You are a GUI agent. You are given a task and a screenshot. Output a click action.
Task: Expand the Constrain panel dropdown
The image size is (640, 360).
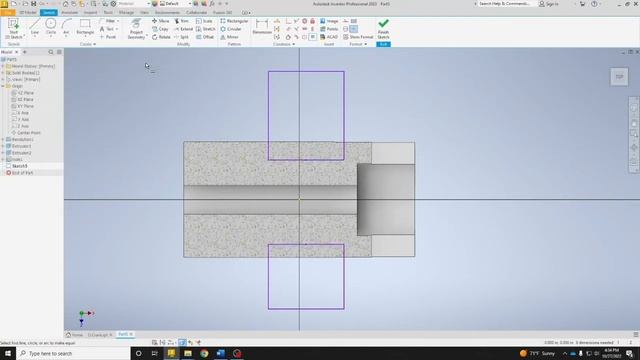[284, 44]
